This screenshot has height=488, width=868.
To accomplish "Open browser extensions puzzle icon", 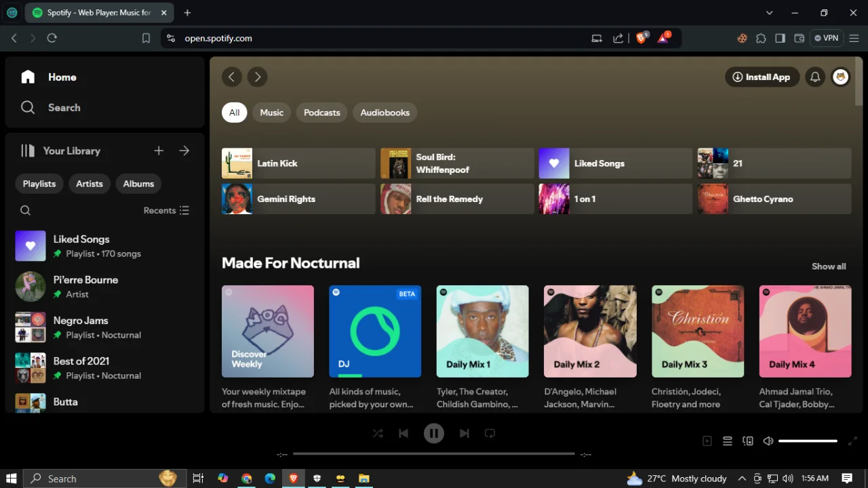I will pos(761,39).
